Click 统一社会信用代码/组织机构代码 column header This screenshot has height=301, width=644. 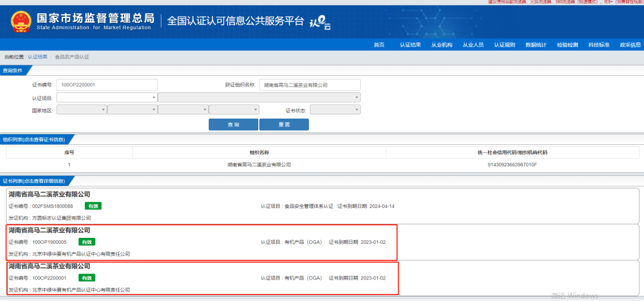(513, 153)
